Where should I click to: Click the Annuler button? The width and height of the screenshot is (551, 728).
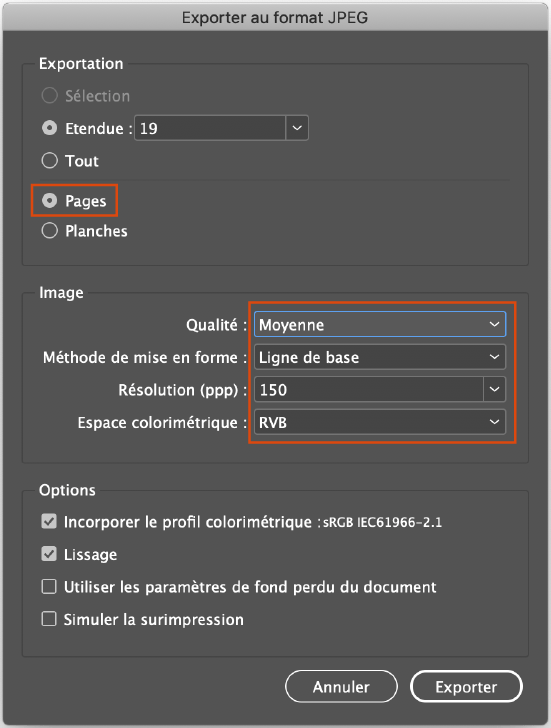tap(341, 687)
